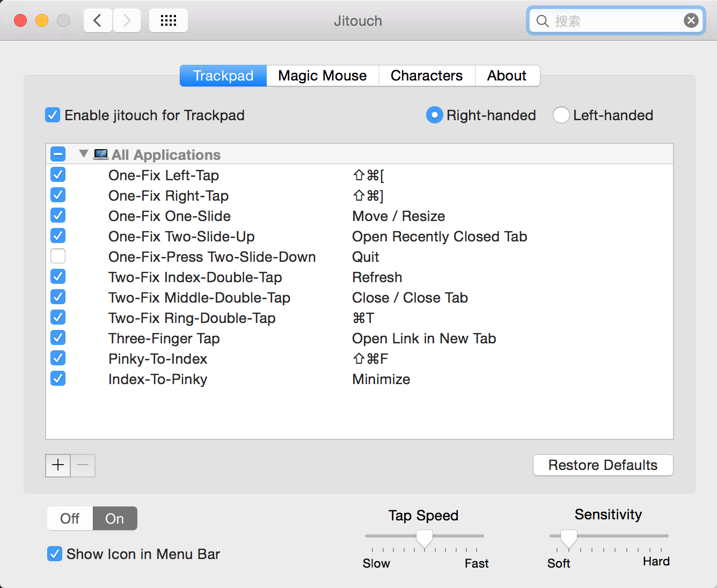
Task: Click the forward navigation arrow
Action: pyautogui.click(x=127, y=21)
